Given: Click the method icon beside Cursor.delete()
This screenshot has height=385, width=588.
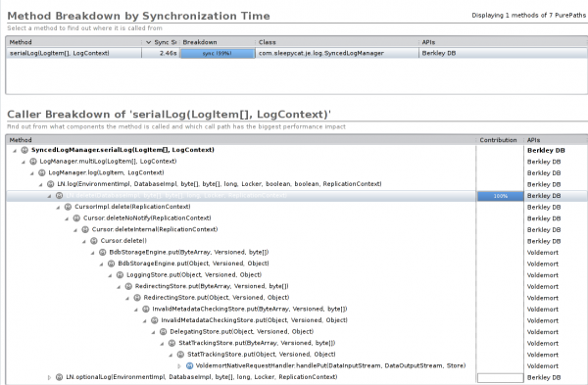Looking at the screenshot, I should pos(94,241).
